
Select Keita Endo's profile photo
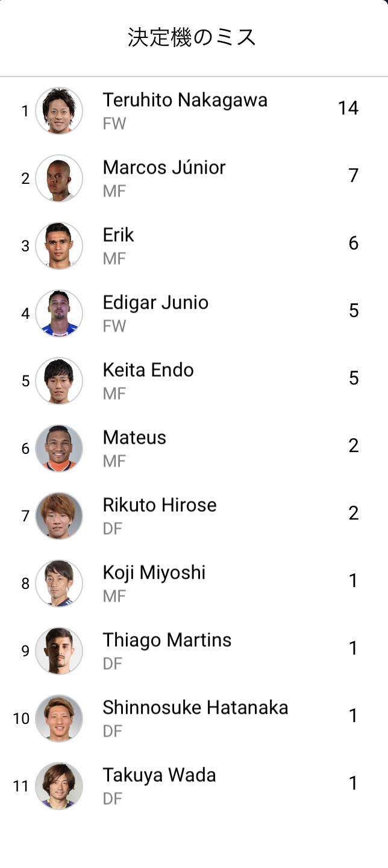coord(59,381)
